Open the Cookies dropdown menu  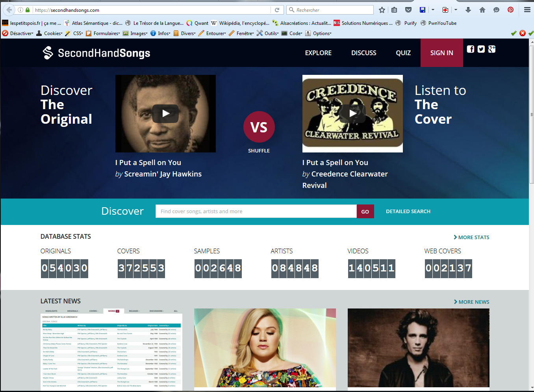coord(49,33)
